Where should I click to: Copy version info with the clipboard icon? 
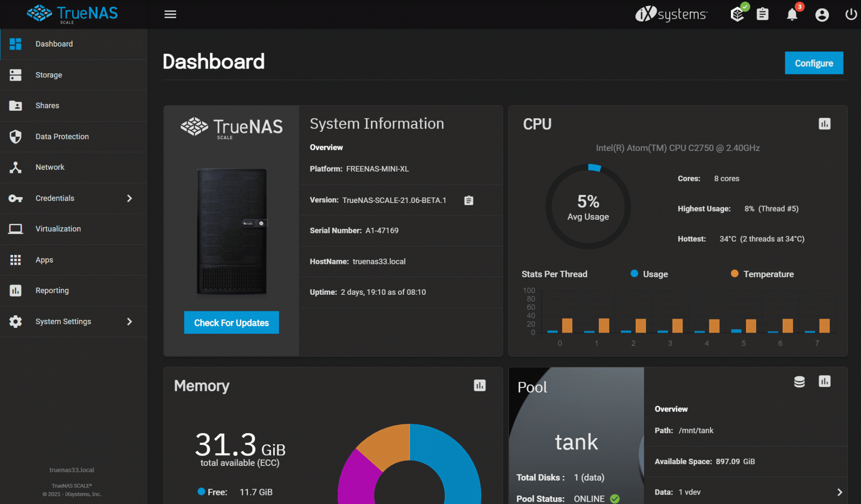coord(469,200)
